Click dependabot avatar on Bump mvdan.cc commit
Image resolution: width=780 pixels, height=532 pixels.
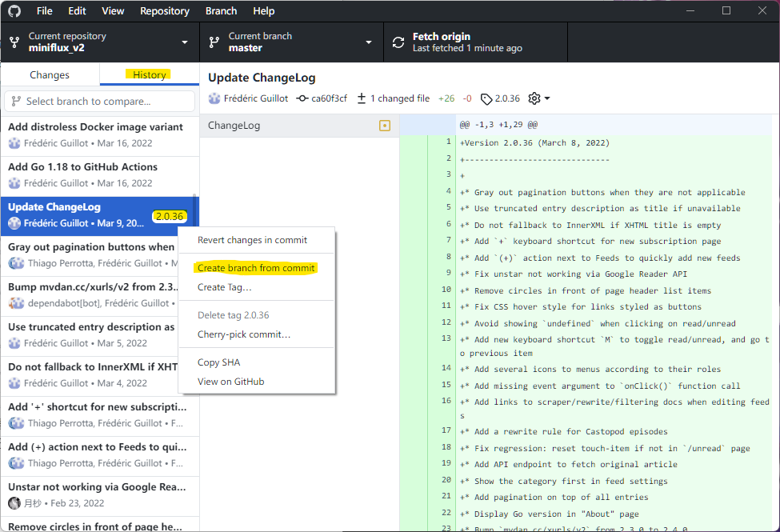(17, 303)
